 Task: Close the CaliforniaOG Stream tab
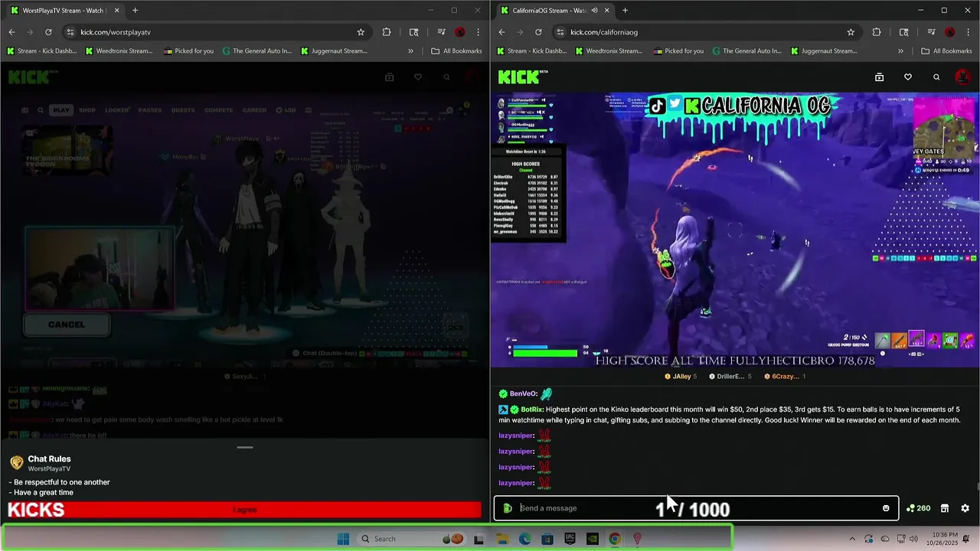607,11
